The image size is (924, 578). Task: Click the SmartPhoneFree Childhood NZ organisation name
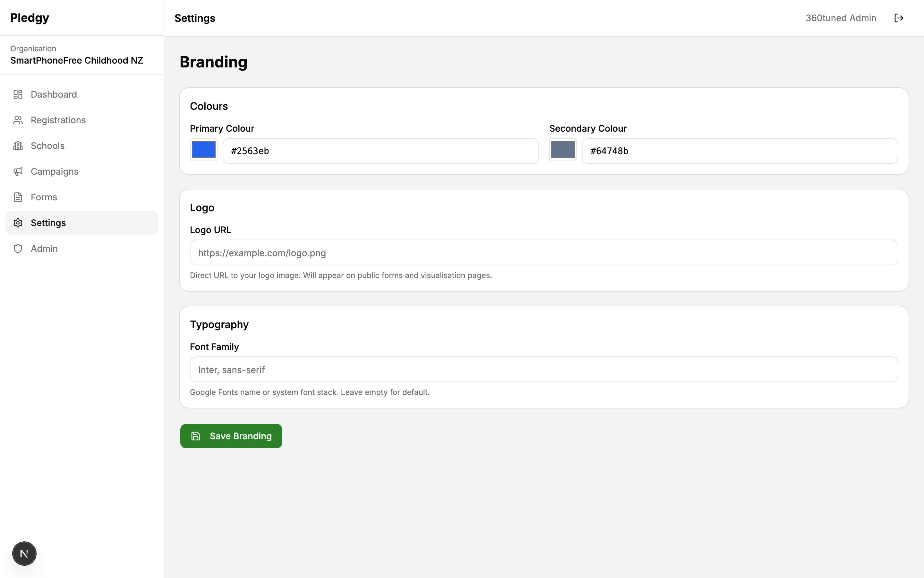pos(76,60)
